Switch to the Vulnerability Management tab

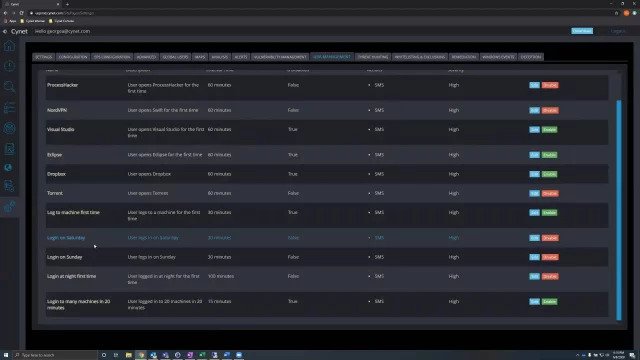[280, 57]
